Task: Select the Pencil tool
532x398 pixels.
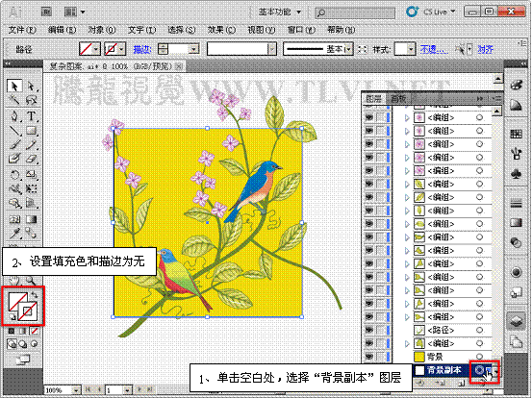Action: click(x=31, y=145)
